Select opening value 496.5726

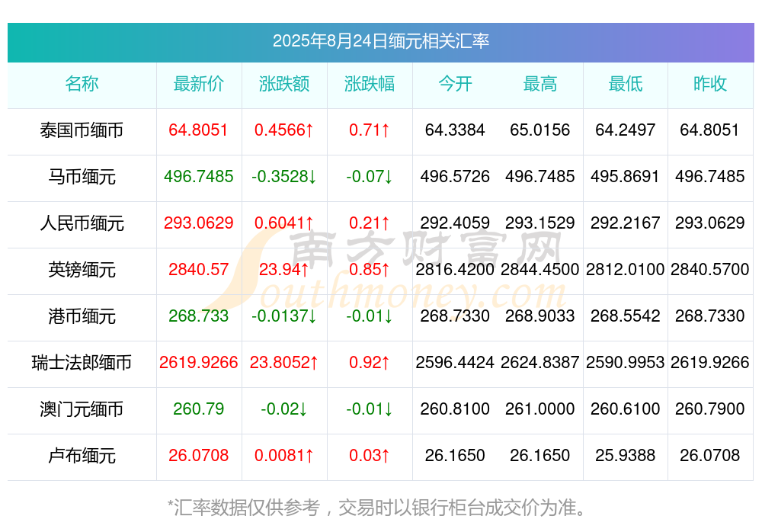[x=455, y=176]
